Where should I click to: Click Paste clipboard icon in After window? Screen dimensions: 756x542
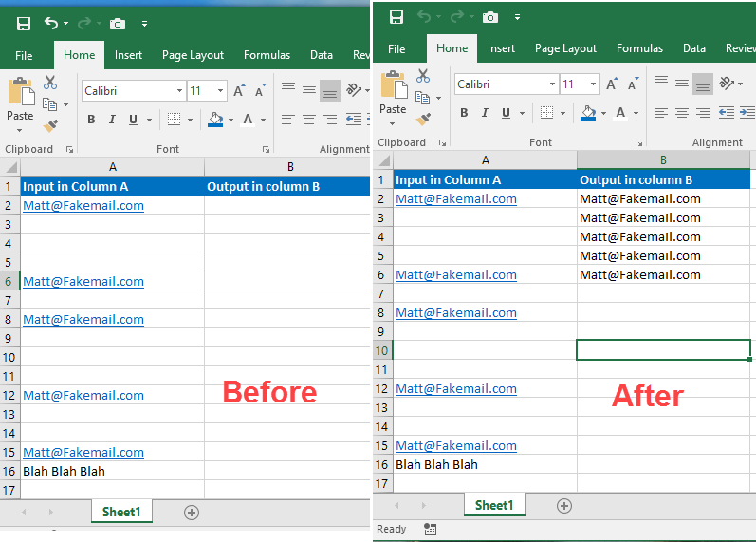coord(394,84)
